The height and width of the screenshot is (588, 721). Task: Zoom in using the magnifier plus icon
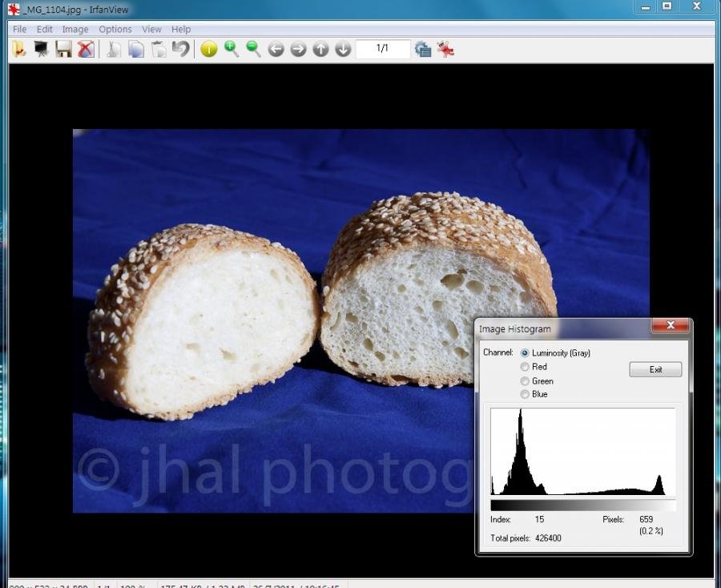(231, 49)
